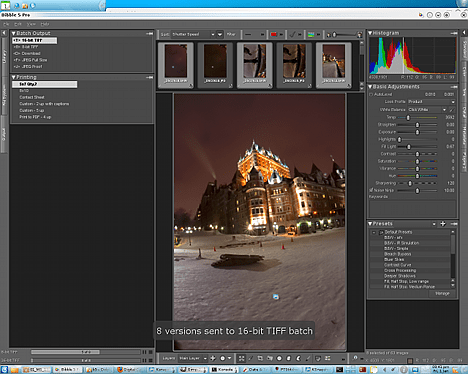Collapse the Presets section
This screenshot has width=468, height=374.
pos(370,224)
